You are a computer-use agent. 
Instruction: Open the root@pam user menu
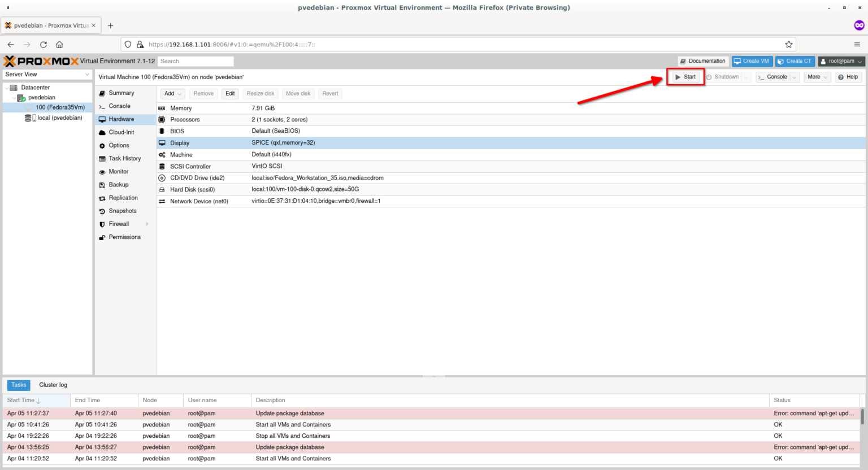coord(841,60)
